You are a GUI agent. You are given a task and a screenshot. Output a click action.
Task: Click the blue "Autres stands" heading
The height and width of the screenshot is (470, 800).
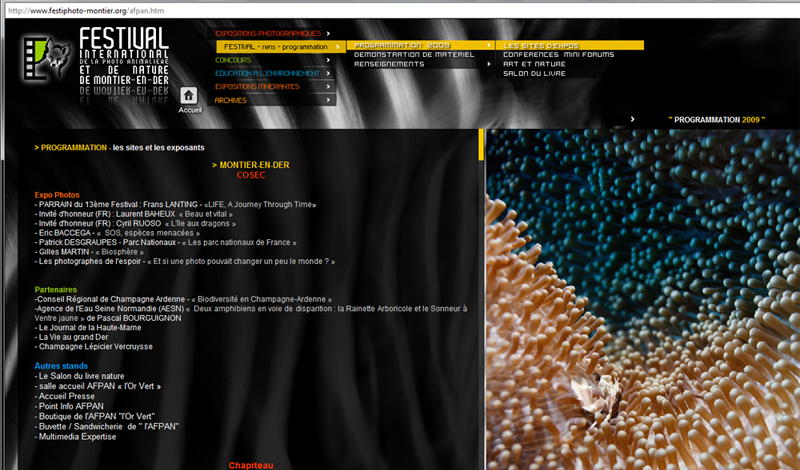coord(61,366)
